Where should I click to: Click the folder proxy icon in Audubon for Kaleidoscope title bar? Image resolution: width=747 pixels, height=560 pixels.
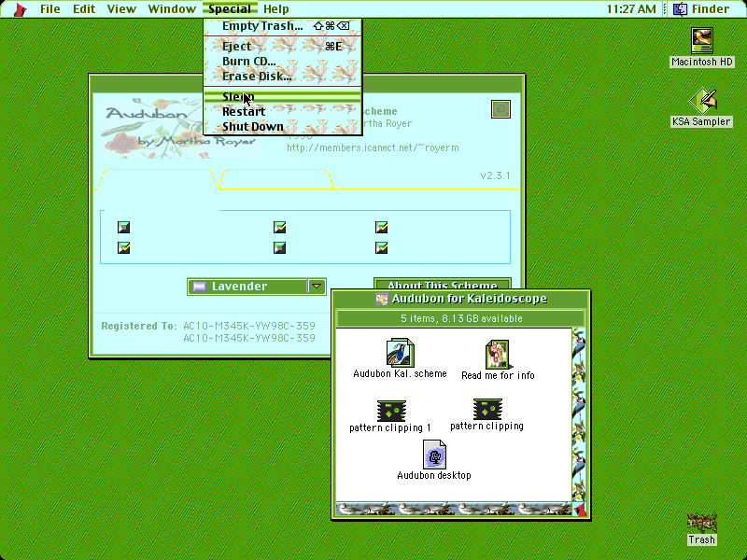pos(382,299)
